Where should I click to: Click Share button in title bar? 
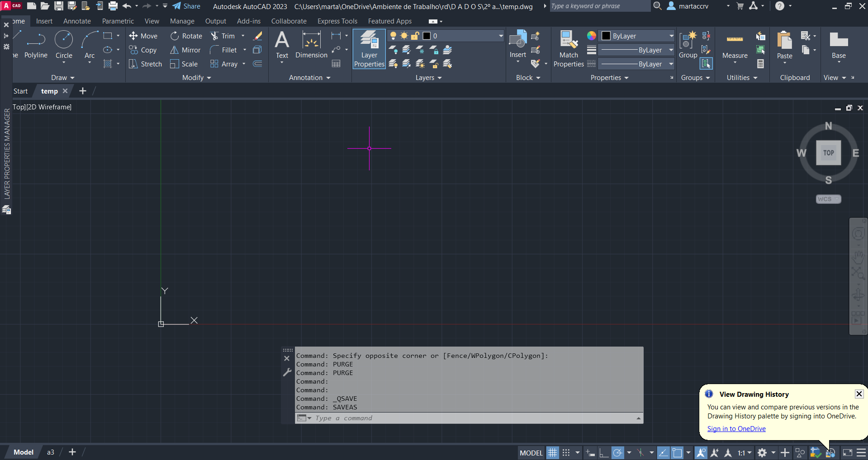coord(186,6)
